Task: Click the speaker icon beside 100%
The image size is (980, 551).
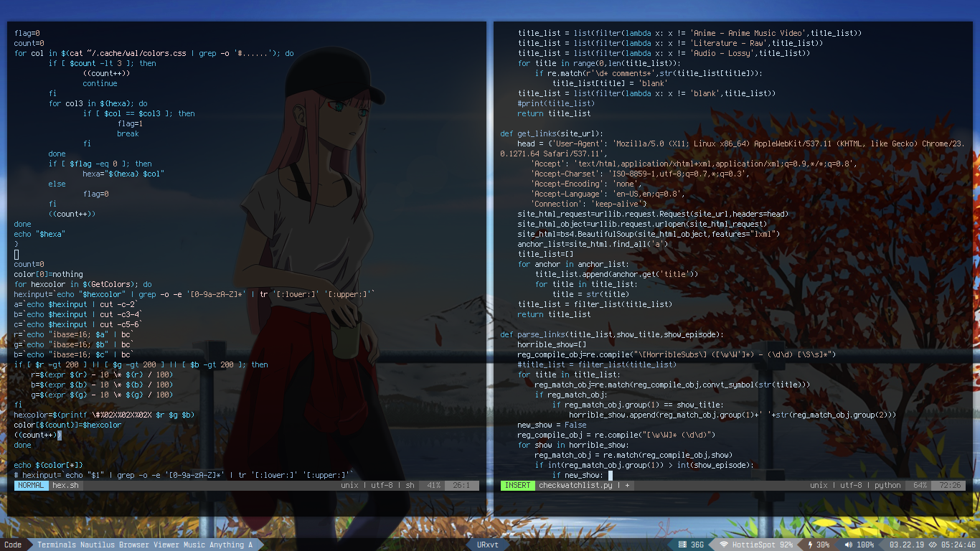Action: [x=848, y=545]
